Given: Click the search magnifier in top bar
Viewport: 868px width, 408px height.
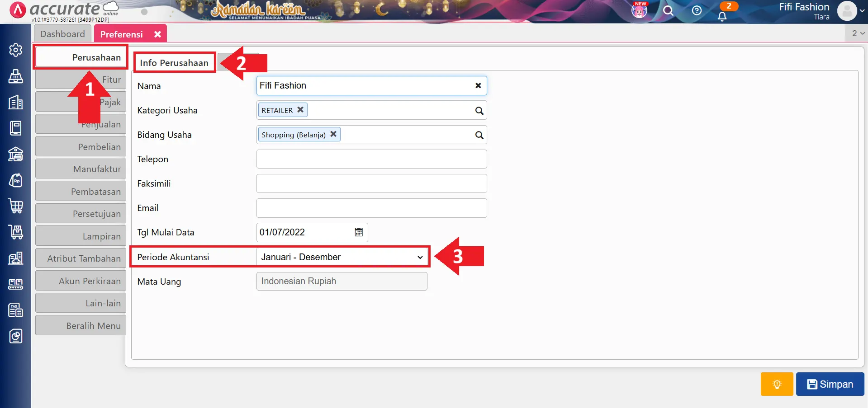Looking at the screenshot, I should (668, 10).
